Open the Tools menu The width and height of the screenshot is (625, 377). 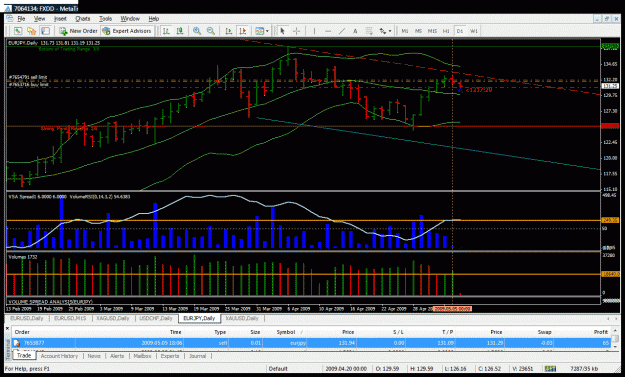coord(105,18)
